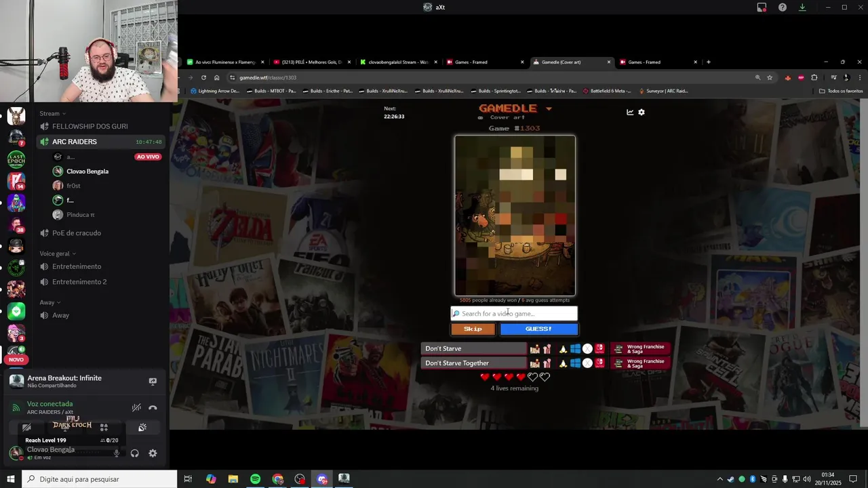The width and height of the screenshot is (868, 488).
Task: Open the Todos os favoritos bookmarks folder
Action: [841, 91]
